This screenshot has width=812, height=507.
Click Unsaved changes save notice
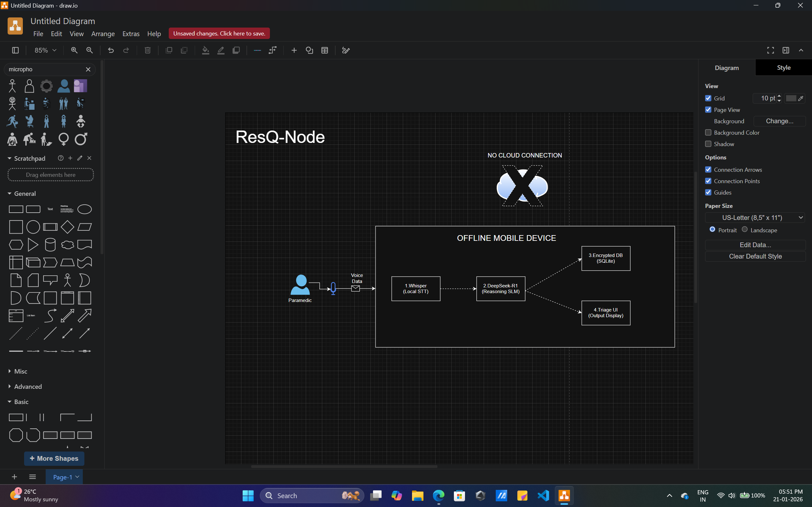pyautogui.click(x=219, y=34)
